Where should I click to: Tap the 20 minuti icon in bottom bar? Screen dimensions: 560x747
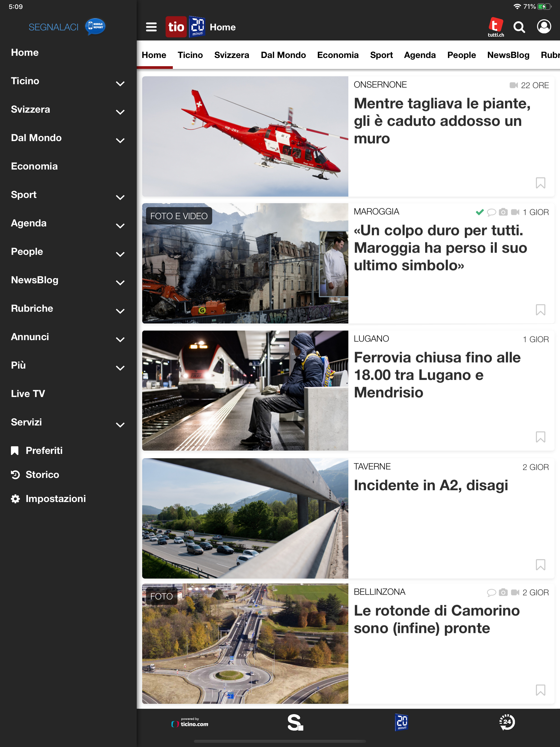click(x=402, y=722)
